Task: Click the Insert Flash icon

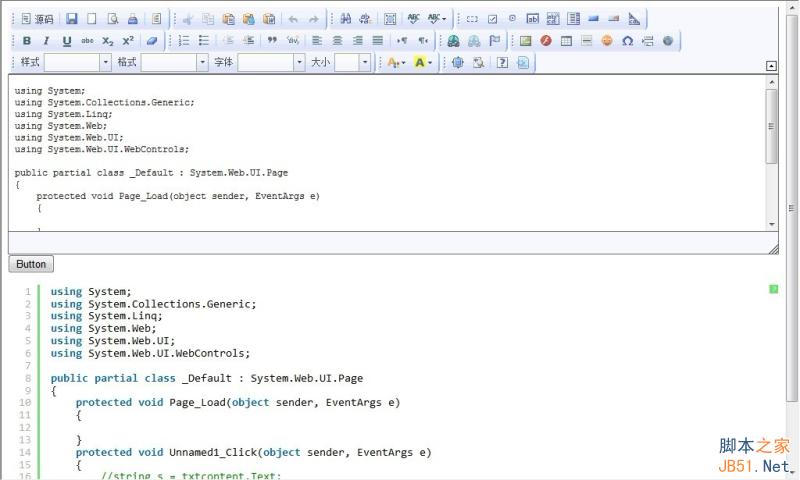Action: [x=546, y=41]
